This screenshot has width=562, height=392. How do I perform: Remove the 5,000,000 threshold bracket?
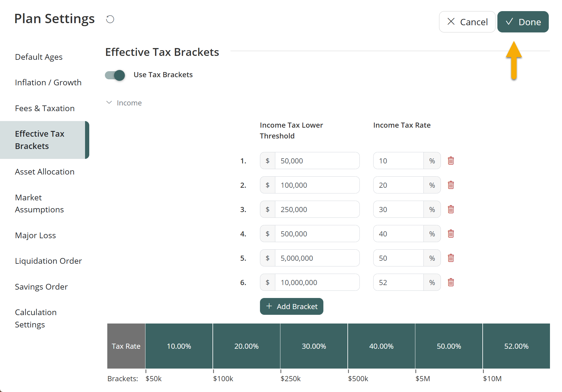click(x=451, y=258)
